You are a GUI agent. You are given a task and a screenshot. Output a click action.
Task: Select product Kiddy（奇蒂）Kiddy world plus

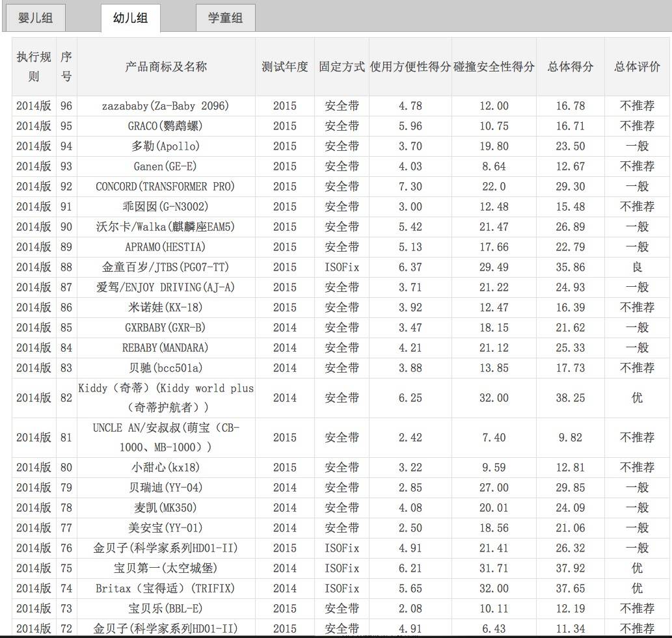pyautogui.click(x=166, y=397)
